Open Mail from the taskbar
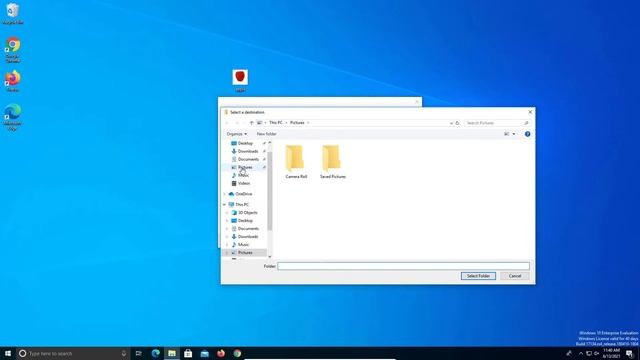Viewport: 640px width, 360px height. click(x=204, y=353)
